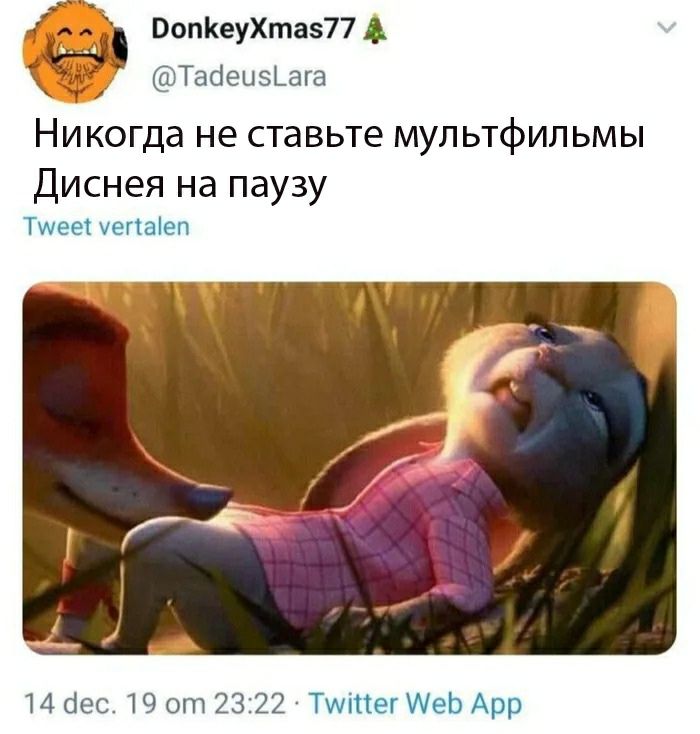Expand the tweet options chevron
The image size is (700, 734).
click(x=666, y=28)
